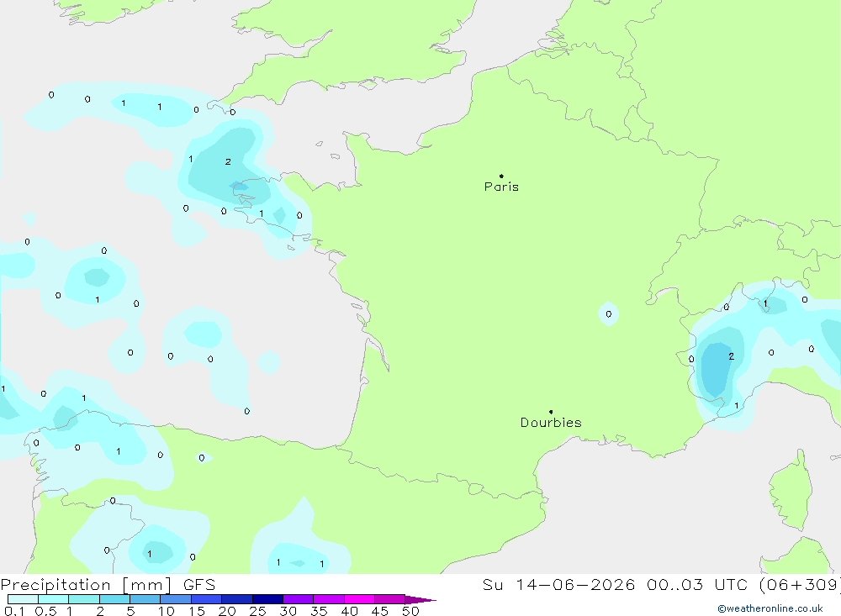This screenshot has height=616, width=841.
Task: Click the '50' legend scale label
Action: tap(410, 611)
